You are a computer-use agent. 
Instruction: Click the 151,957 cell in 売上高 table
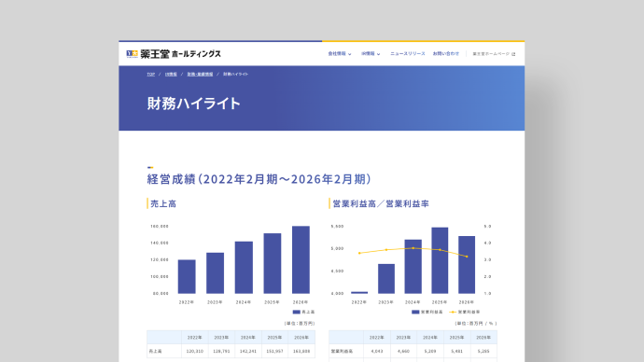pyautogui.click(x=274, y=352)
